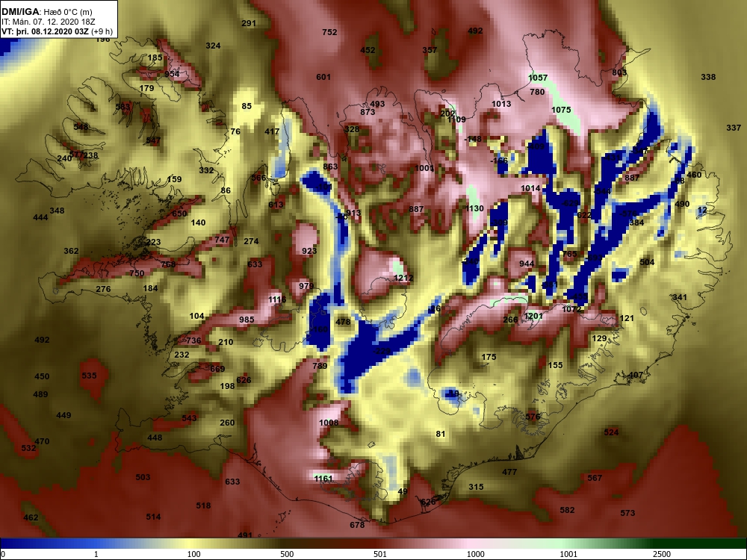747x560 pixels.
Task: Click the map value '1075'
Action: (x=561, y=110)
